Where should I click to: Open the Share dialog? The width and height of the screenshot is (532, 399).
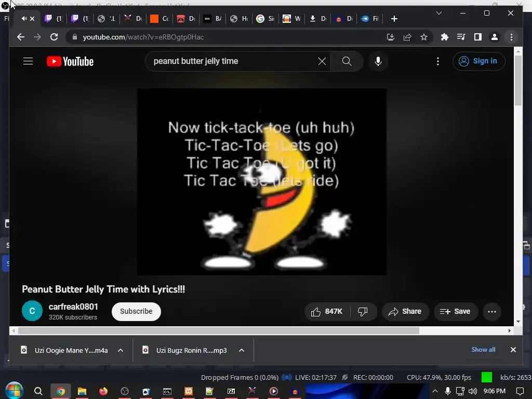point(405,312)
